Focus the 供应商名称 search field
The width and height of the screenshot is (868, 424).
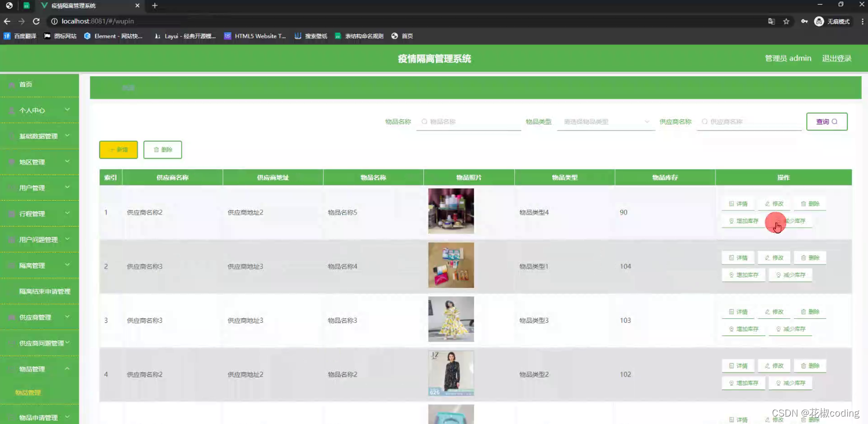tap(749, 122)
